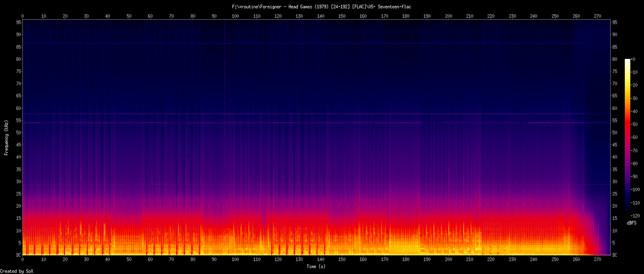Click '85' on the right frequency axis

(615, 47)
